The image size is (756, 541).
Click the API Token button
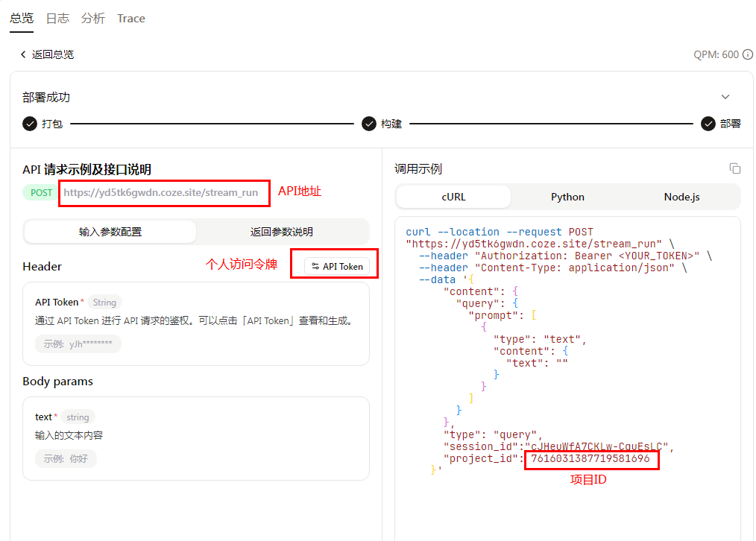point(337,266)
